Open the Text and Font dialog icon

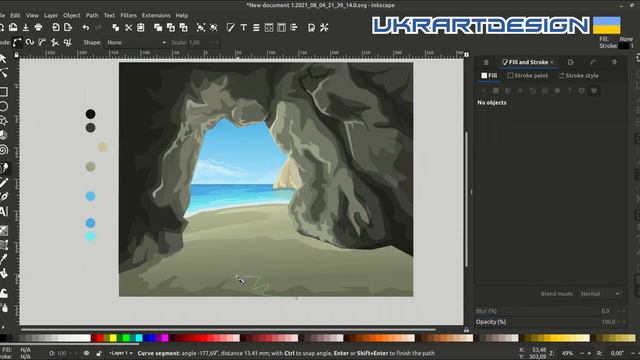coord(244,27)
